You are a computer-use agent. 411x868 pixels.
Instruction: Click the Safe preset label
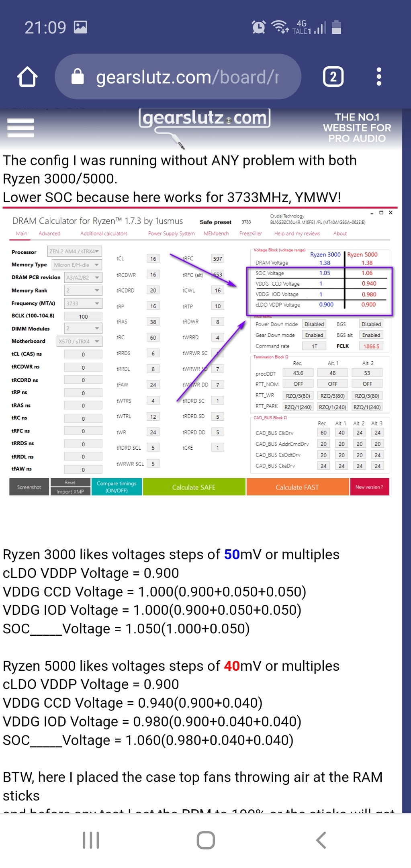coord(215,222)
